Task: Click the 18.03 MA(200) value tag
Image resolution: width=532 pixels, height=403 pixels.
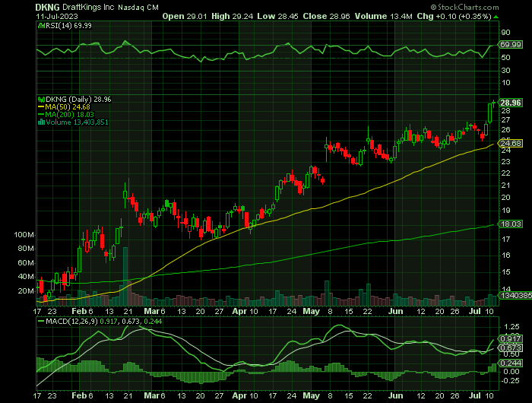Action: click(x=511, y=224)
